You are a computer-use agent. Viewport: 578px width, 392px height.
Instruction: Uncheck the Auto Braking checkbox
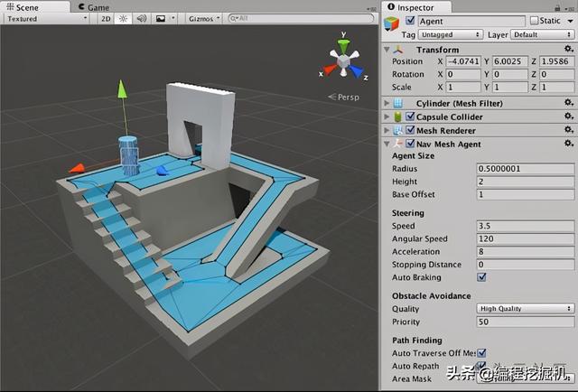481,277
